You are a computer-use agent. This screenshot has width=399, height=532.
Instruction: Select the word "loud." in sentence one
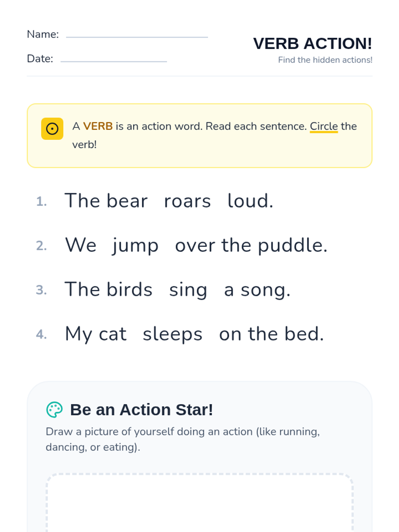(250, 201)
